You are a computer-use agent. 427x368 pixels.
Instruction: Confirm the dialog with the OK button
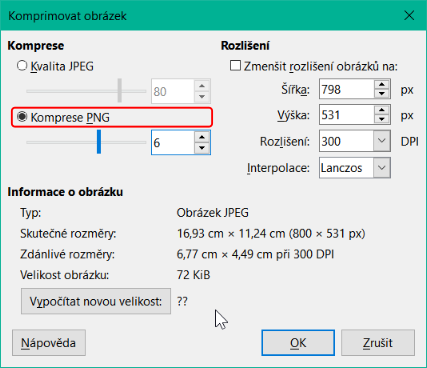(298, 343)
